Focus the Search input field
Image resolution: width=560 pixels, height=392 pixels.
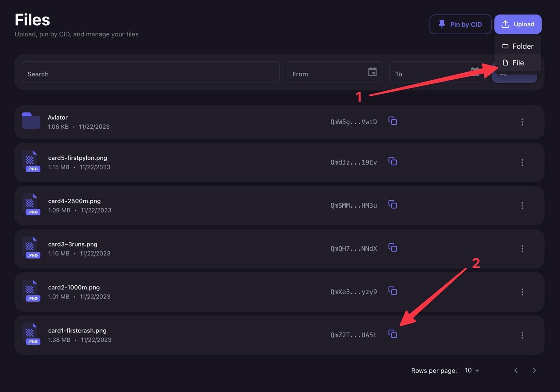coord(150,72)
